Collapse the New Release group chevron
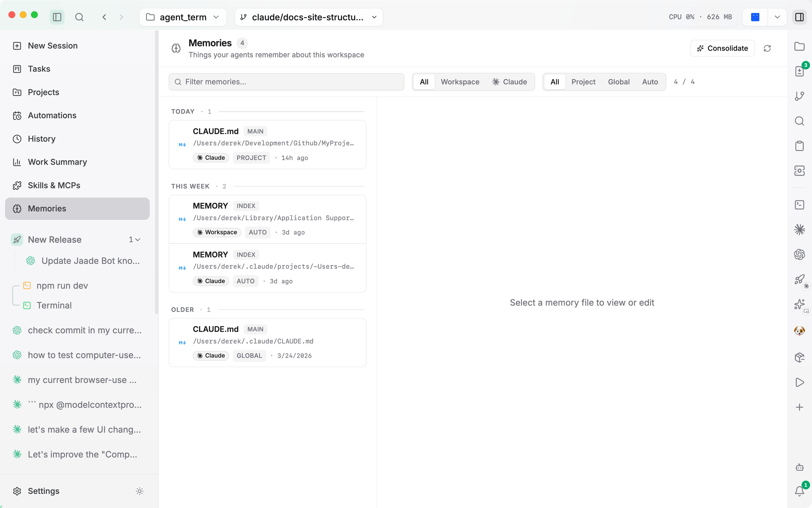The width and height of the screenshot is (812, 508). [138, 240]
